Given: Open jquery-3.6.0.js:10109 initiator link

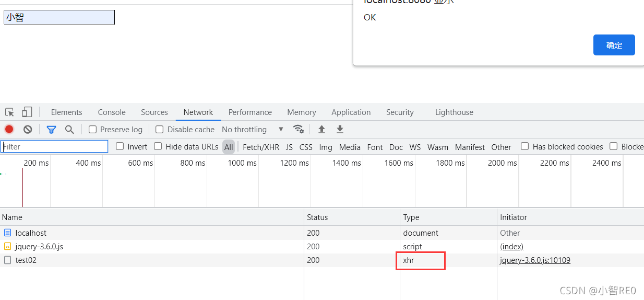Looking at the screenshot, I should click(x=535, y=260).
